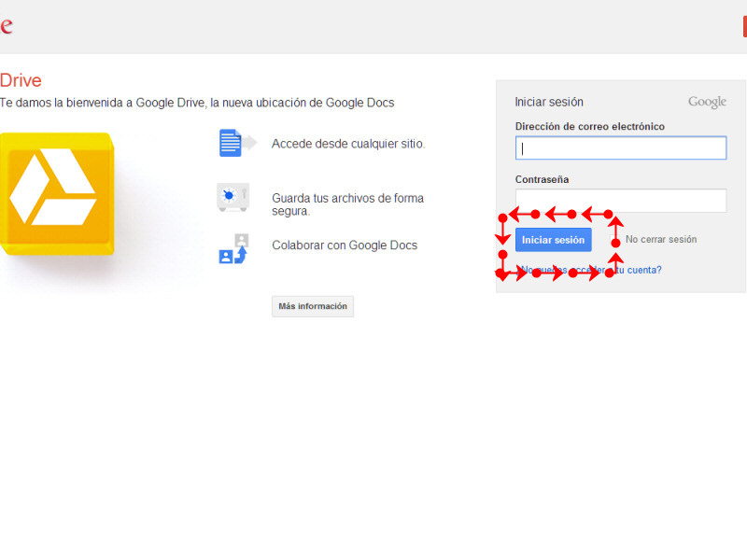Click the collaboration people icon

click(x=234, y=248)
